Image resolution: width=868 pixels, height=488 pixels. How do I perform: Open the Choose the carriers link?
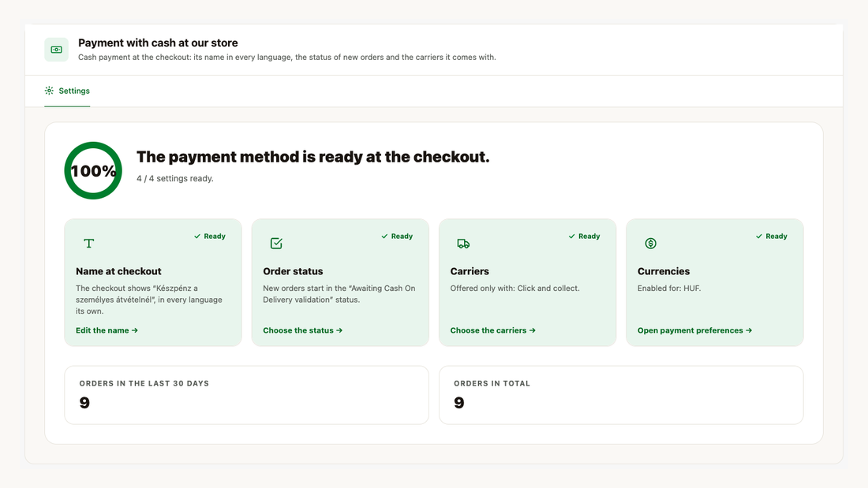[x=492, y=330]
